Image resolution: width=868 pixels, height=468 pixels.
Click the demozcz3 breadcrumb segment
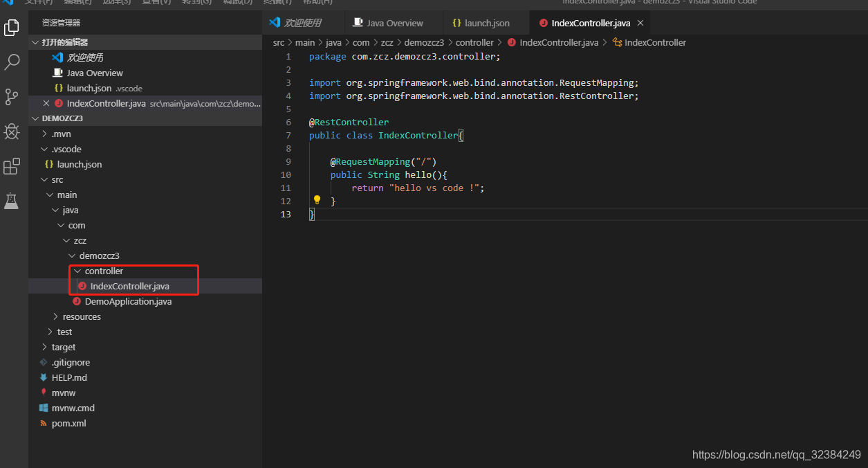click(x=424, y=42)
